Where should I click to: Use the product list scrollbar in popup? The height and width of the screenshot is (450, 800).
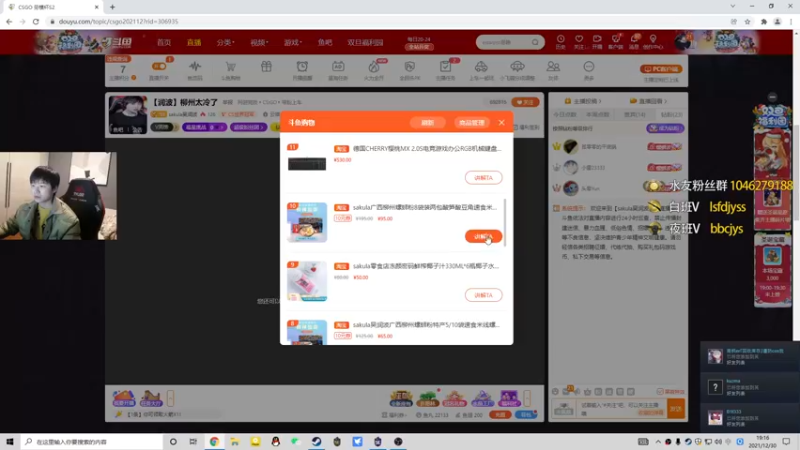tap(505, 222)
